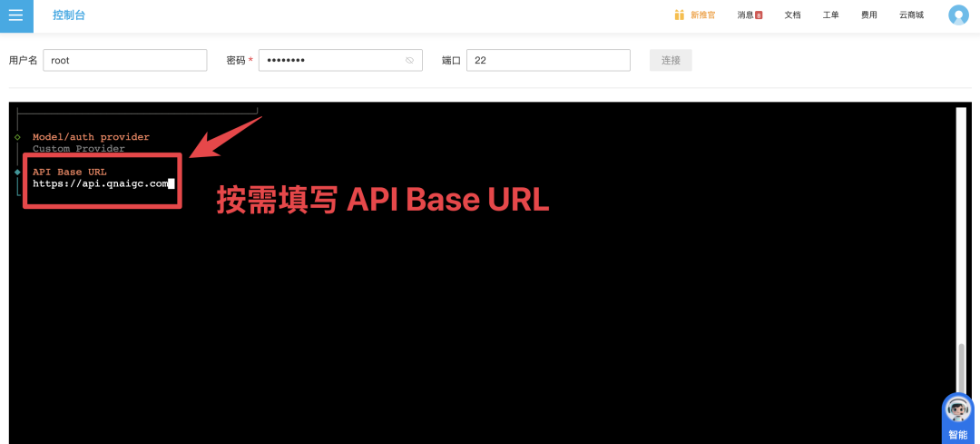Click the 端口 port field showing 22
The height and width of the screenshot is (444, 980).
pos(547,60)
